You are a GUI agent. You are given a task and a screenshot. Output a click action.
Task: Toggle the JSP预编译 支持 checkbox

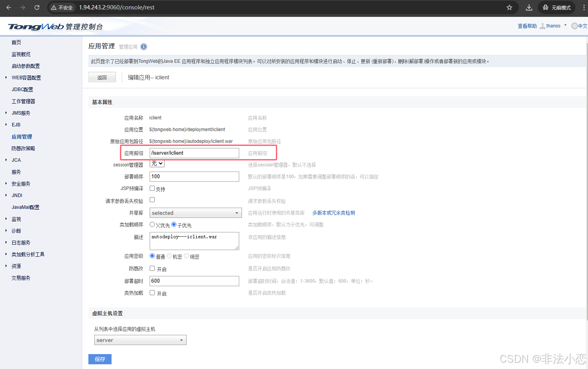coord(152,188)
